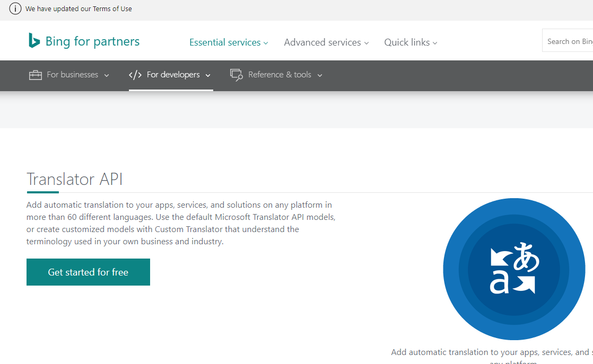
Task: Open the For businesses menu
Action: (69, 75)
